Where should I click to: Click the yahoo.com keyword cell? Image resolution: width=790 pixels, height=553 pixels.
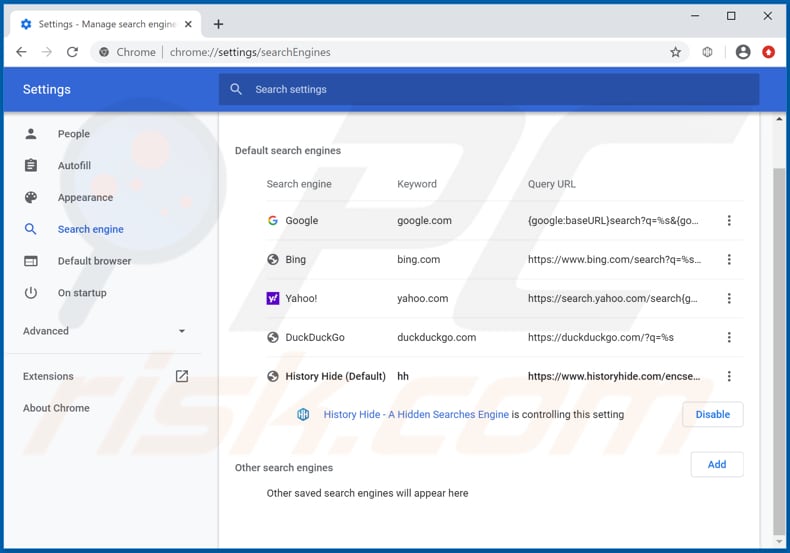[422, 298]
